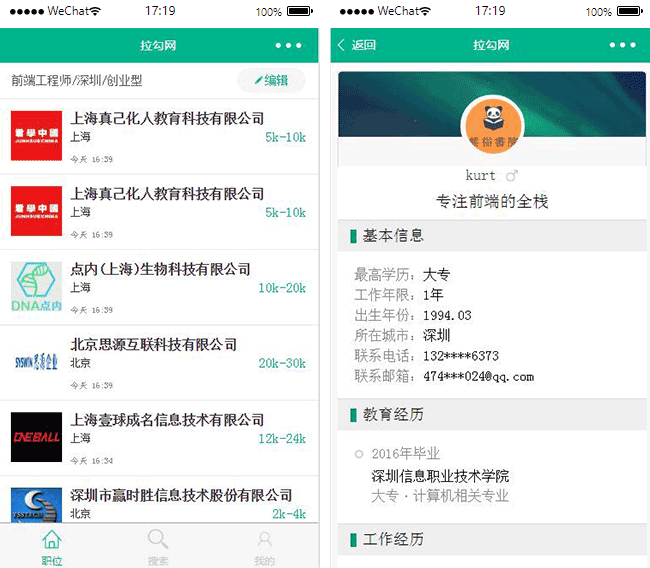The width and height of the screenshot is (650, 568).
Task: Click 深圳信息职业技术学院 school name
Action: [440, 476]
